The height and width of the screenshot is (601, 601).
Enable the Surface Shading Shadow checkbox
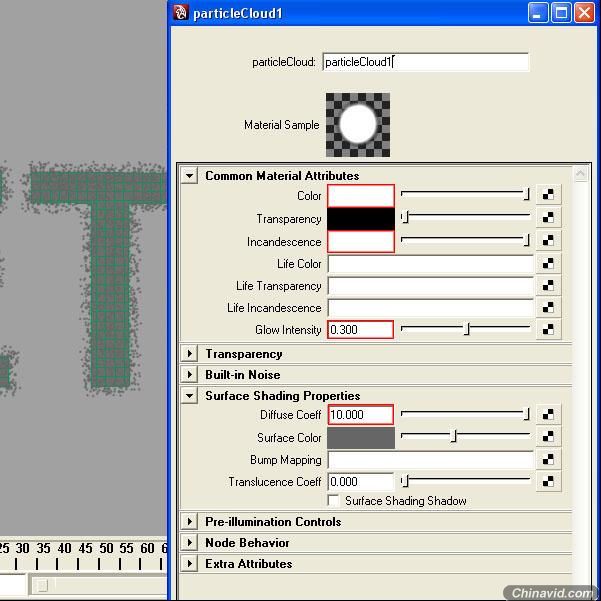pos(333,501)
